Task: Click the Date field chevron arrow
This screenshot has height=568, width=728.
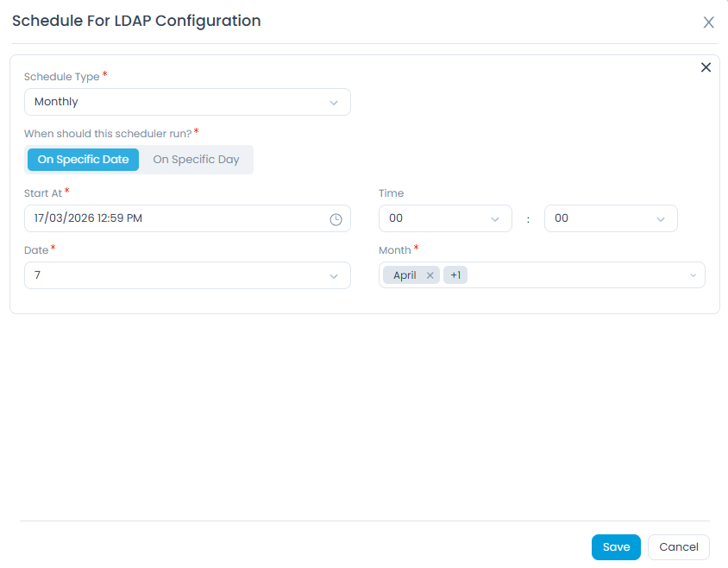Action: point(335,275)
